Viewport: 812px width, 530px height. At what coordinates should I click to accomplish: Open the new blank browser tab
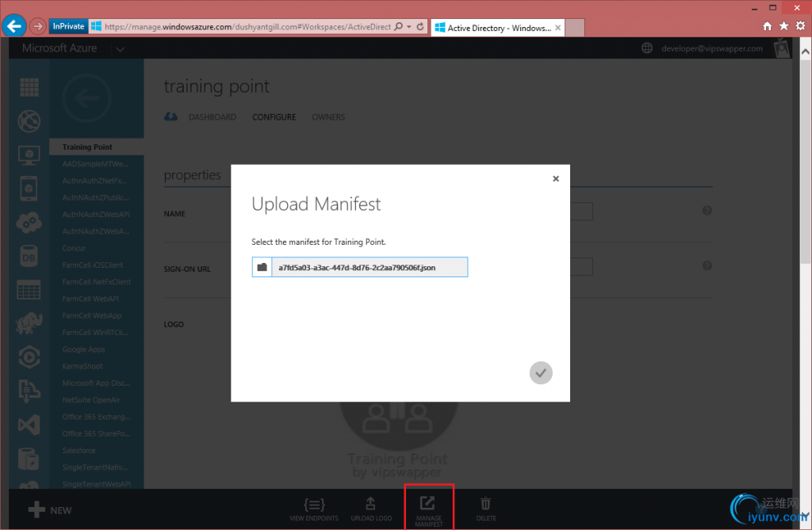(575, 28)
